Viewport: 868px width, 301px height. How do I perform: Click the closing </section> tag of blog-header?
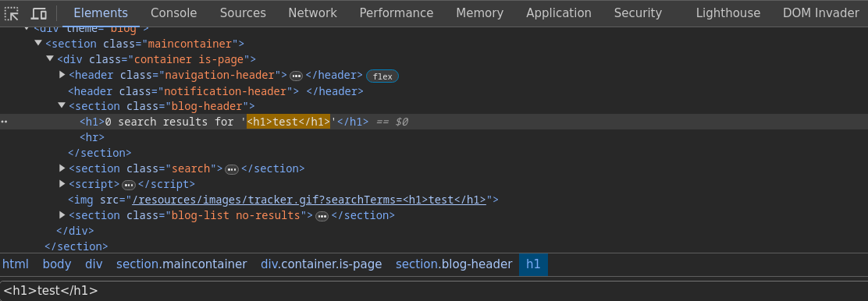(100, 153)
